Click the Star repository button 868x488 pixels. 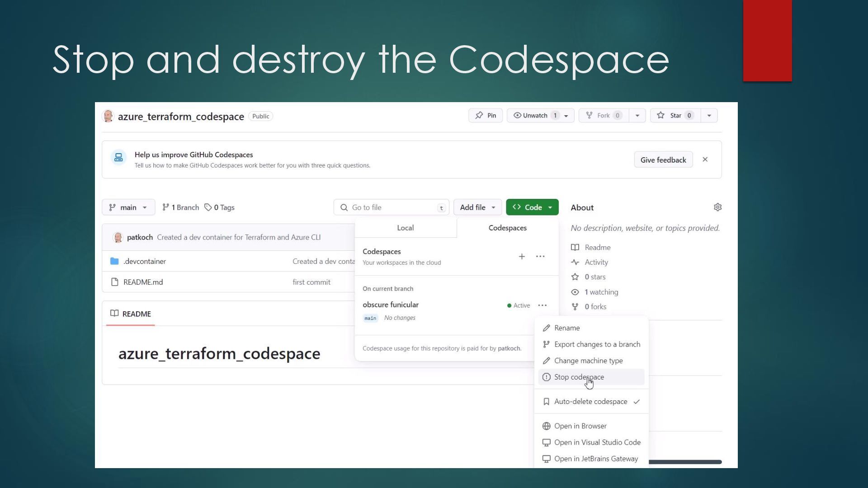675,116
